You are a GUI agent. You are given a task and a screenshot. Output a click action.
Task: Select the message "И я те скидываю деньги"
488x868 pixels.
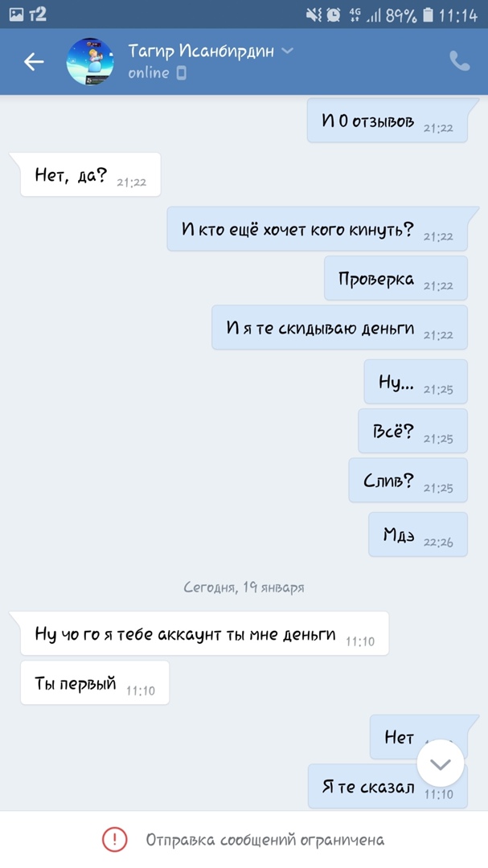339,328
